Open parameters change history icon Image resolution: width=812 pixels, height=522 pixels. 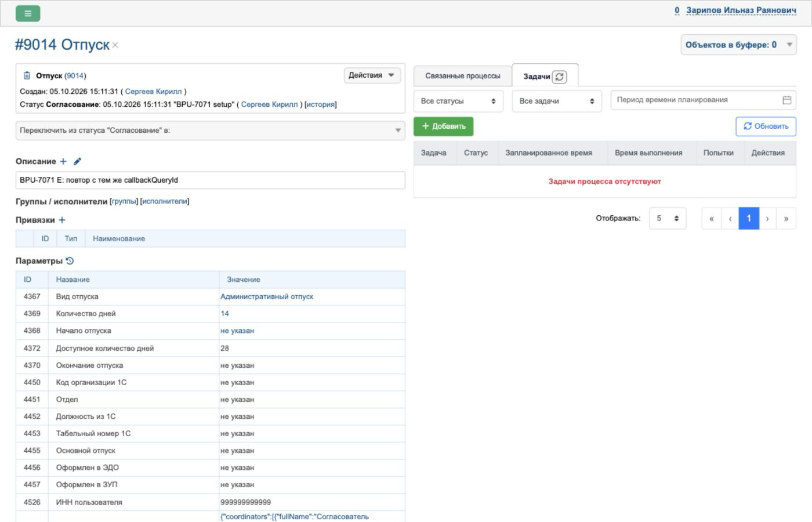(70, 261)
